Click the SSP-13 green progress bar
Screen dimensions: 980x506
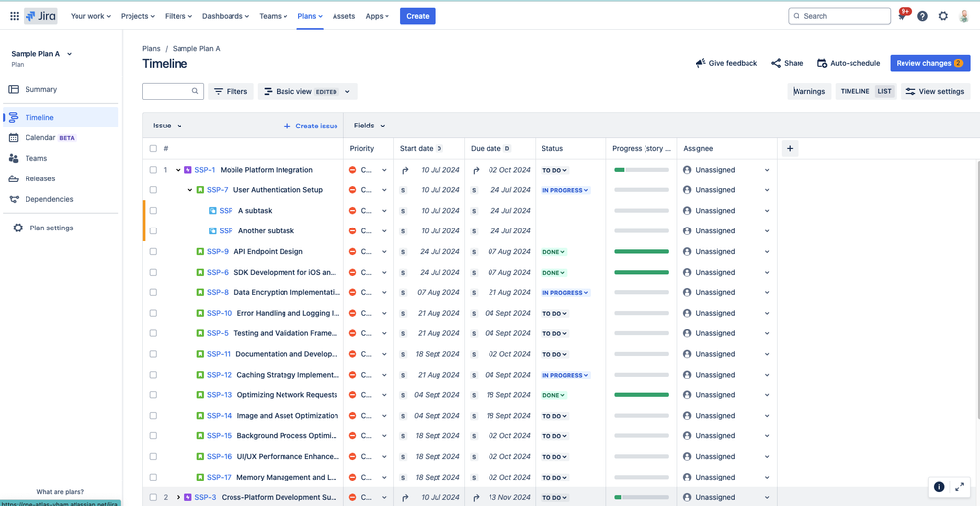(642, 395)
